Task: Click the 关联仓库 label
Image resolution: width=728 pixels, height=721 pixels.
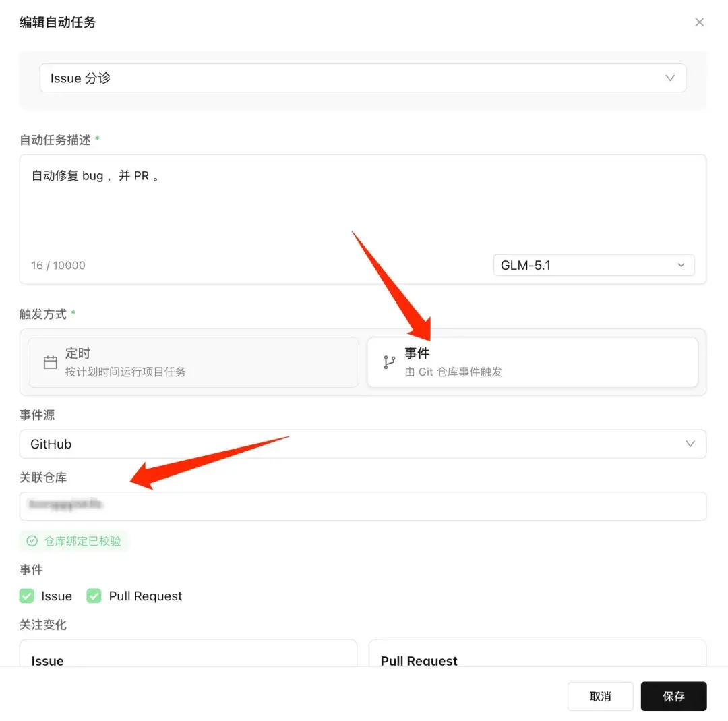Action: pyautogui.click(x=43, y=477)
